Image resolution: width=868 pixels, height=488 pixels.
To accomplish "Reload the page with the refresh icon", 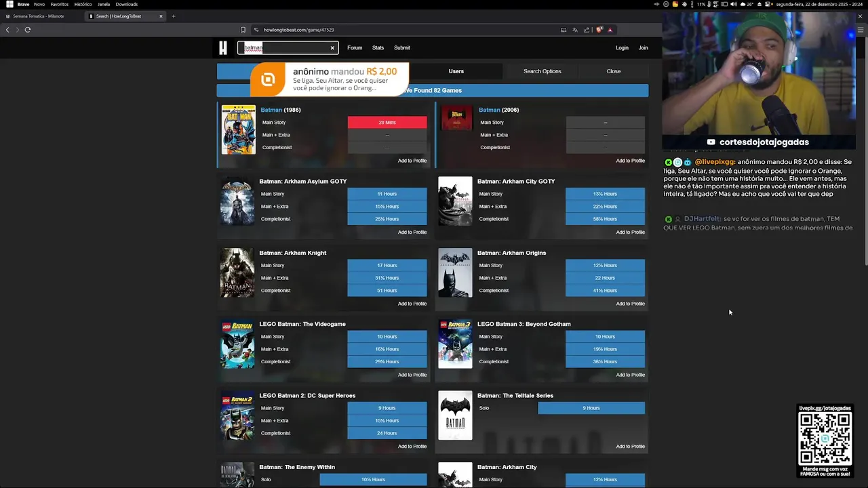I will [x=28, y=30].
